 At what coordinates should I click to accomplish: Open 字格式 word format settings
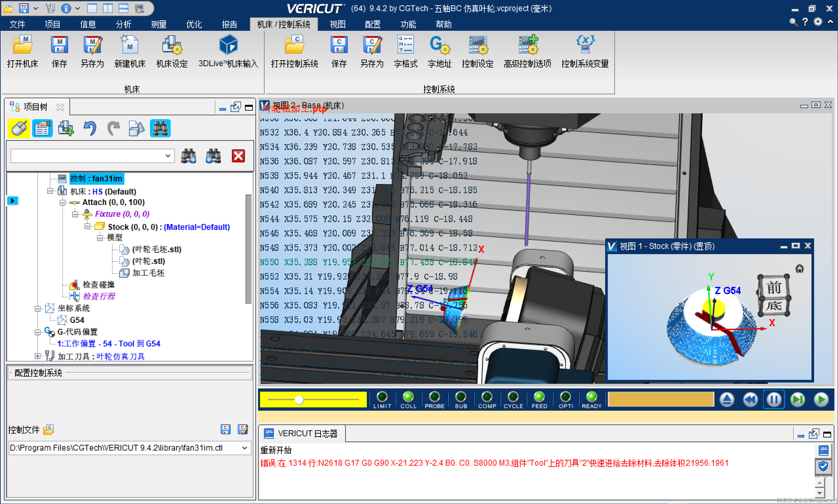tap(405, 51)
